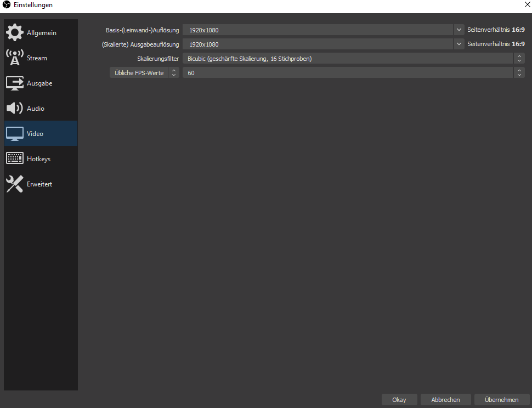Apply settings using the Übernehmen button
Viewport: 532px width, 408px height.
(501, 399)
